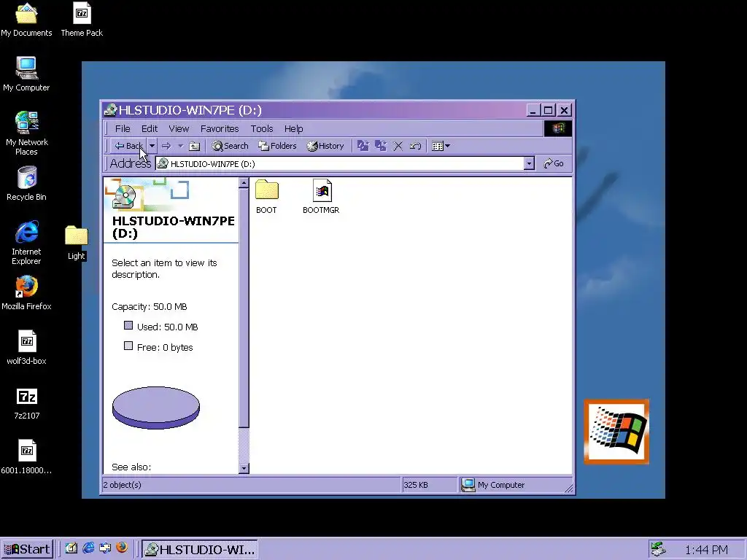
Task: Click the left pane scrollbar thumb
Action: 244,308
